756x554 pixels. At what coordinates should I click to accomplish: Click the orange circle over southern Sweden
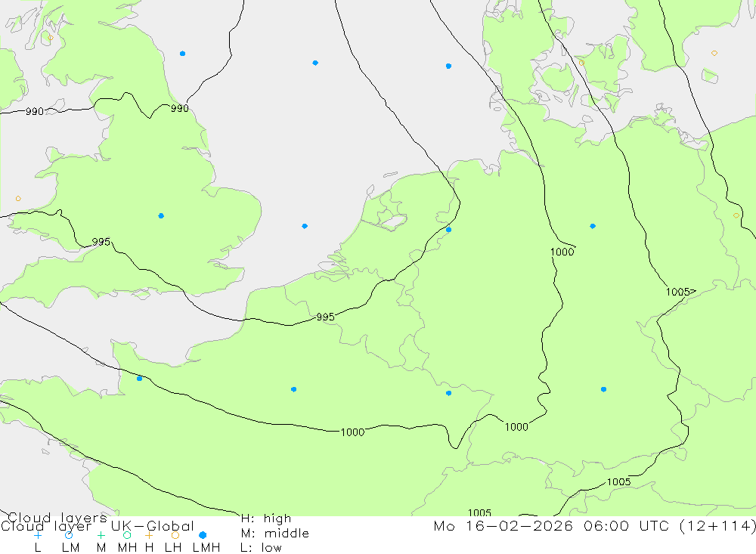click(714, 54)
